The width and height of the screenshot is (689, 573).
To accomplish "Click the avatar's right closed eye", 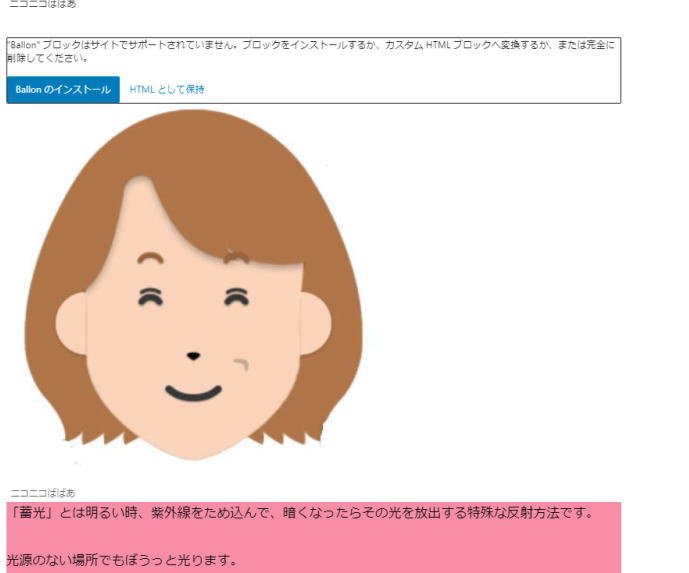I will (x=237, y=297).
